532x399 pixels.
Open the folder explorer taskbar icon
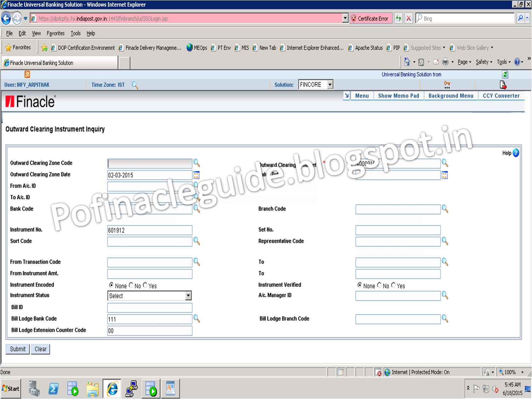[92, 389]
